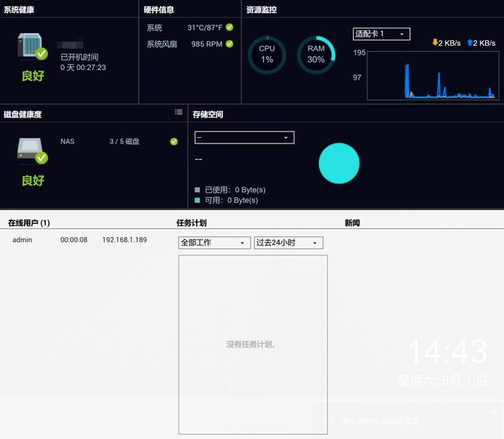Click the 磁盘健康度 panel header
This screenshot has width=504, height=439.
[23, 114]
